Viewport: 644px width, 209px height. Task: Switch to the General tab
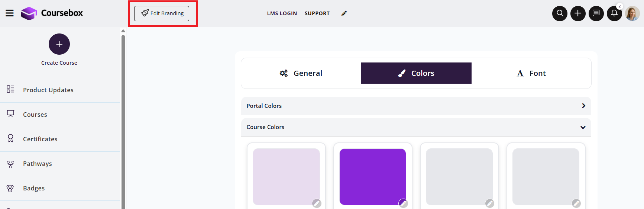(301, 73)
